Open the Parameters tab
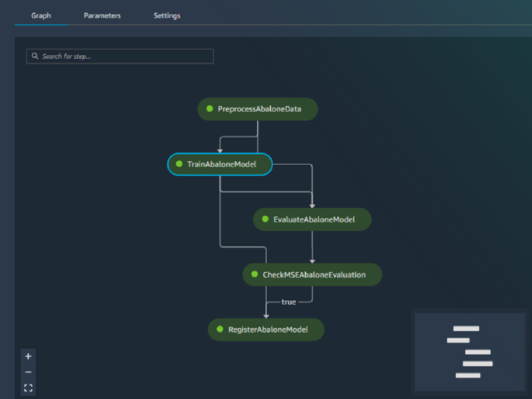This screenshot has width=532, height=399. pos(102,16)
